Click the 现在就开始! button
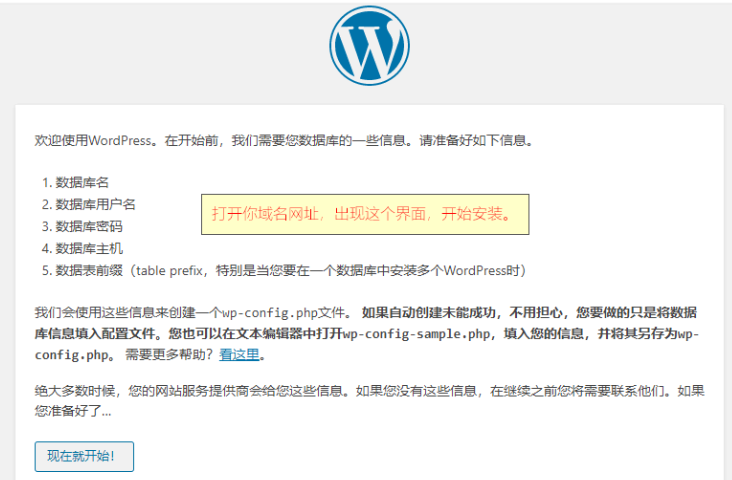The width and height of the screenshot is (732, 480). coord(84,456)
